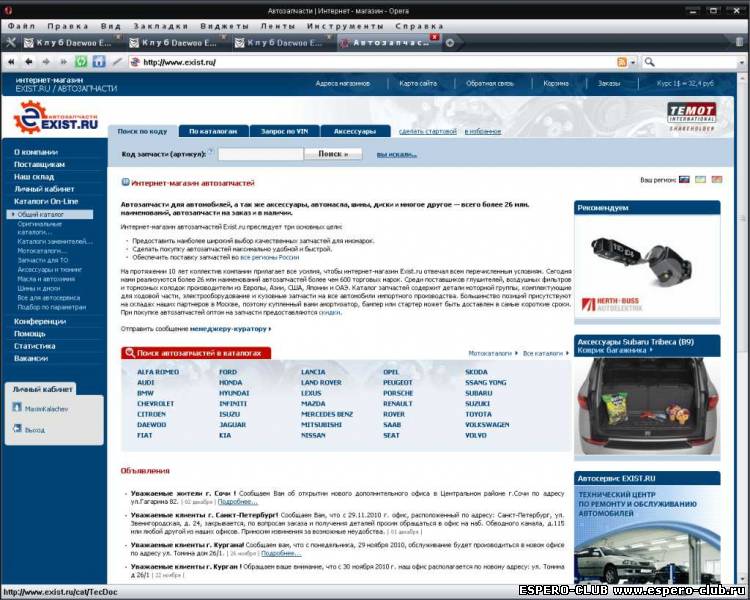
Task: Open the Правка menu
Action: tap(67, 26)
